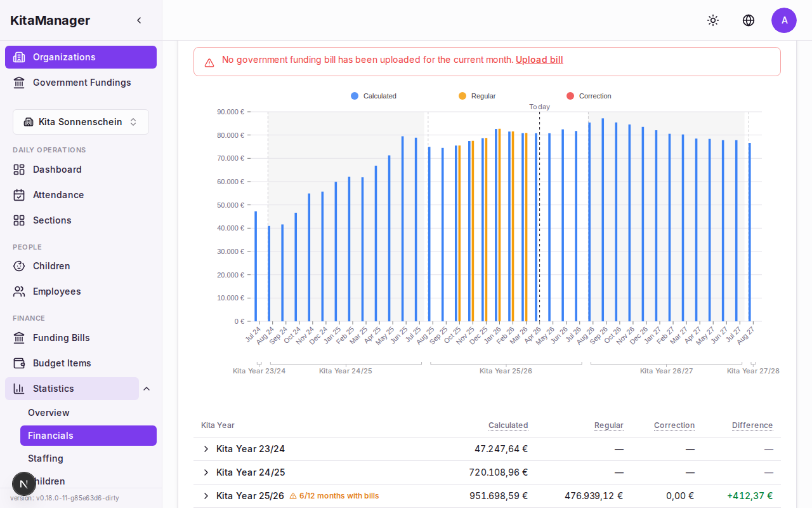Toggle the Calculated series in chart legend
Viewport: 812px width, 508px height.
tap(374, 96)
